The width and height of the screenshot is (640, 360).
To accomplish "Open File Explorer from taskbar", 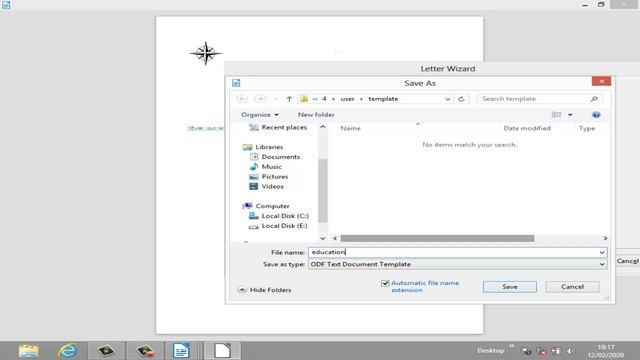I will point(29,351).
